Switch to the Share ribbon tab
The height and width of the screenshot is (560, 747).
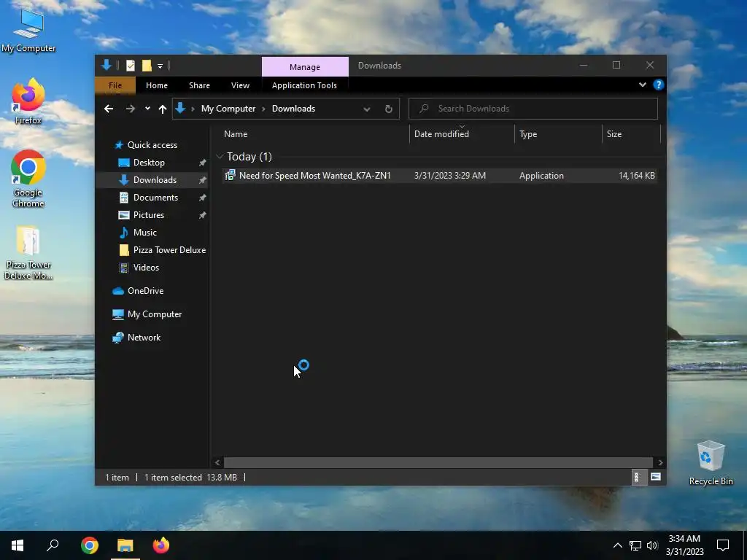[199, 85]
